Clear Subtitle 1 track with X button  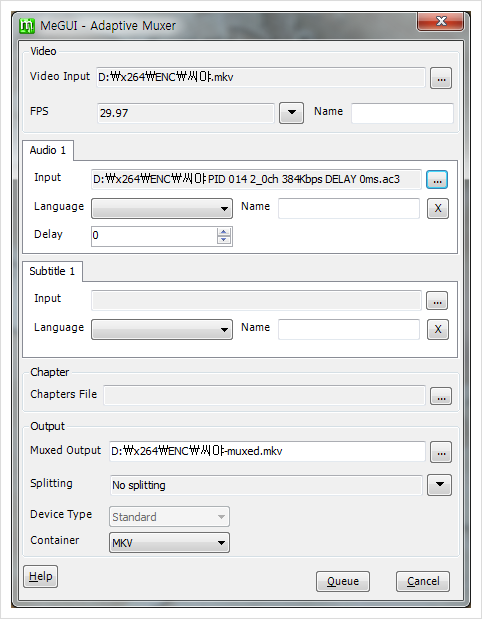438,330
